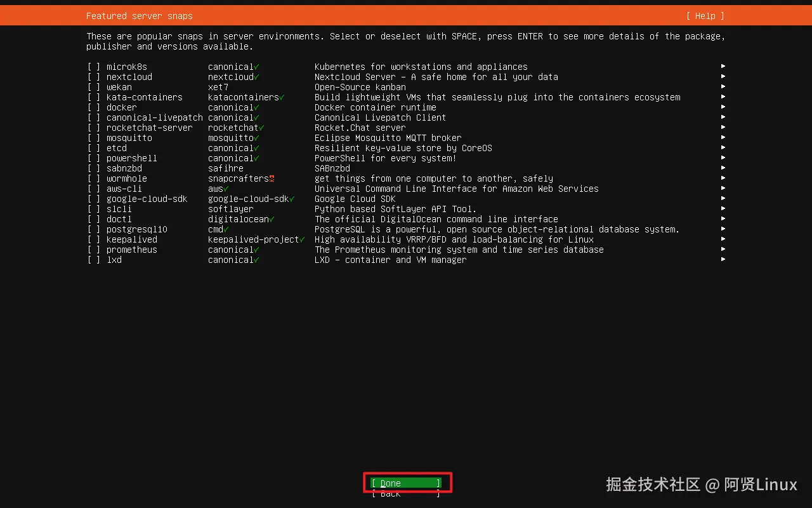The height and width of the screenshot is (508, 812).
Task: Select the sabnzbd snap name
Action: click(124, 168)
